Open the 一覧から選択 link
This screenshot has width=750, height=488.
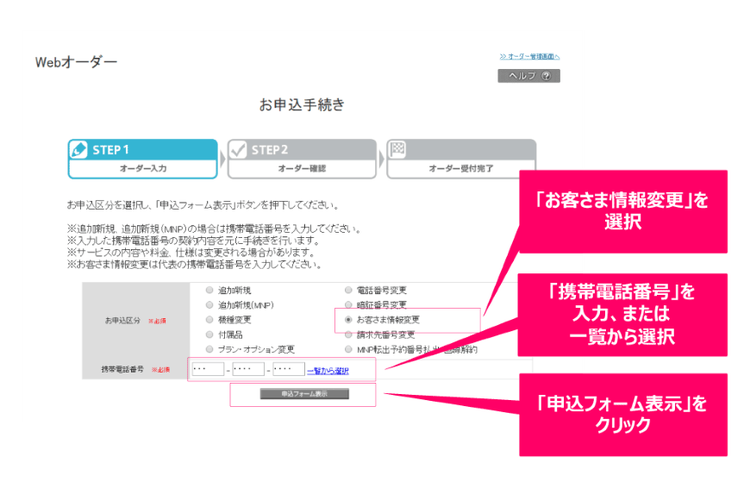pyautogui.click(x=328, y=371)
